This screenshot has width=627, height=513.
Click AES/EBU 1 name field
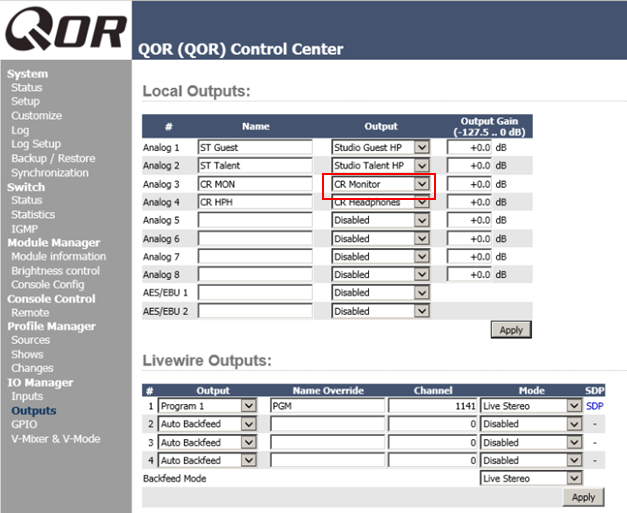click(255, 293)
